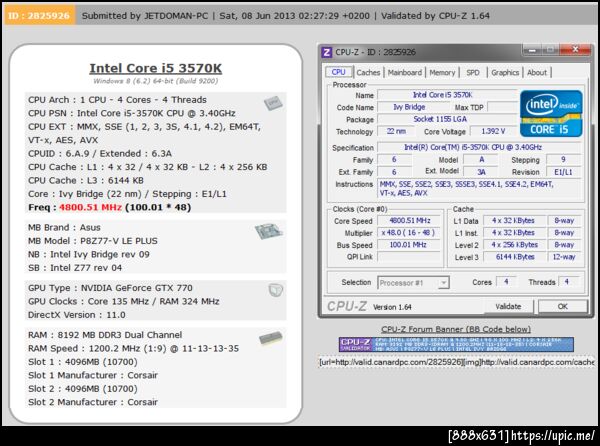Click the Core Voltage value 1.392 V
The height and width of the screenshot is (446, 600).
(x=493, y=131)
